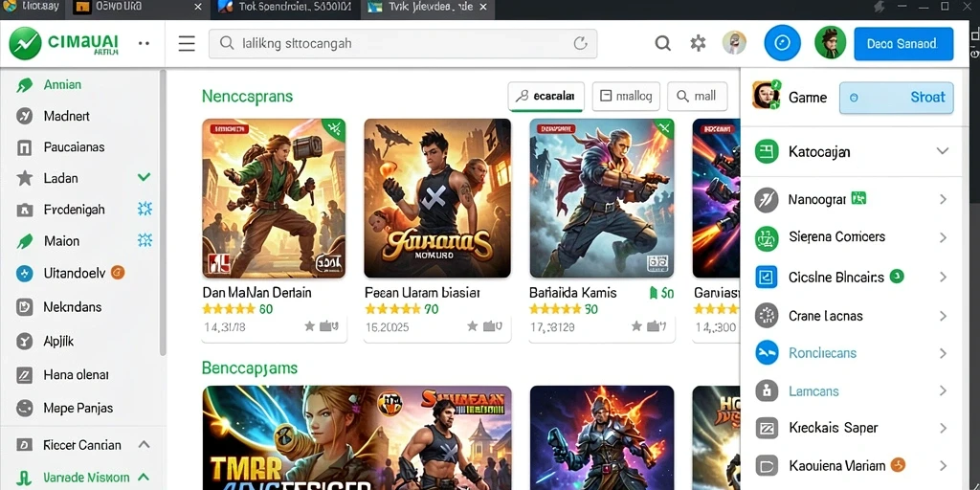Image resolution: width=980 pixels, height=490 pixels.
Task: Open the Pean Uaram biasiar game thumbnail
Action: click(x=437, y=198)
